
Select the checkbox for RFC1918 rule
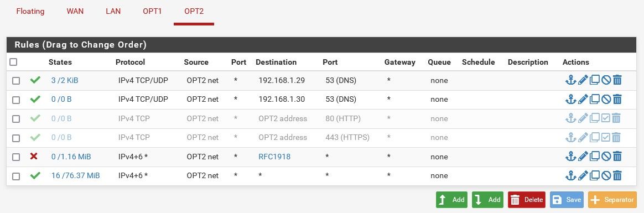point(16,157)
